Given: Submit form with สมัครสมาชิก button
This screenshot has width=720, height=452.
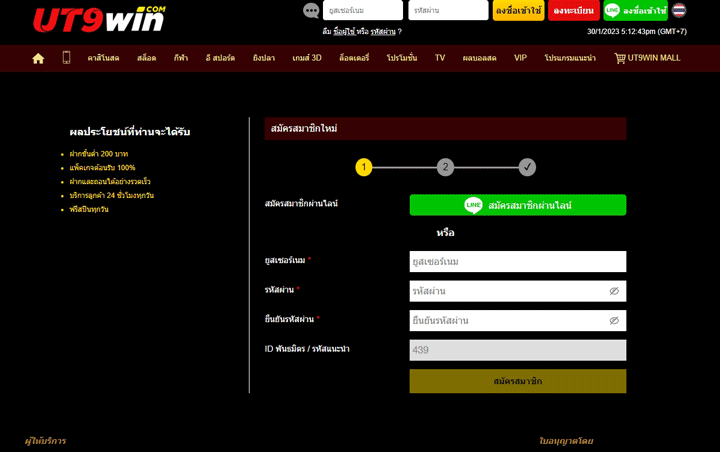Looking at the screenshot, I should pos(517,381).
